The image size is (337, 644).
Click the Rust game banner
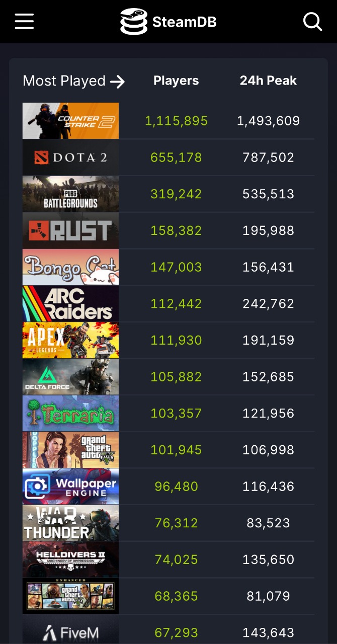[x=70, y=230]
